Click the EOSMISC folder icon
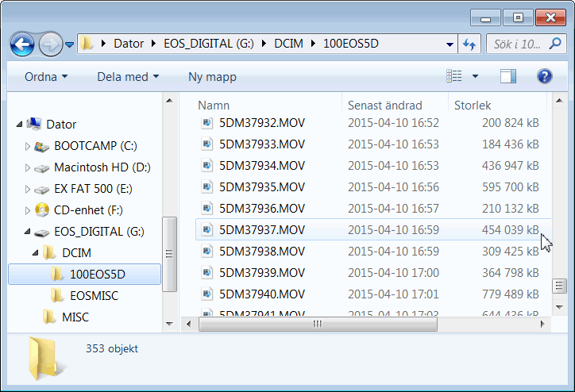Image resolution: width=575 pixels, height=392 pixels. tap(57, 296)
